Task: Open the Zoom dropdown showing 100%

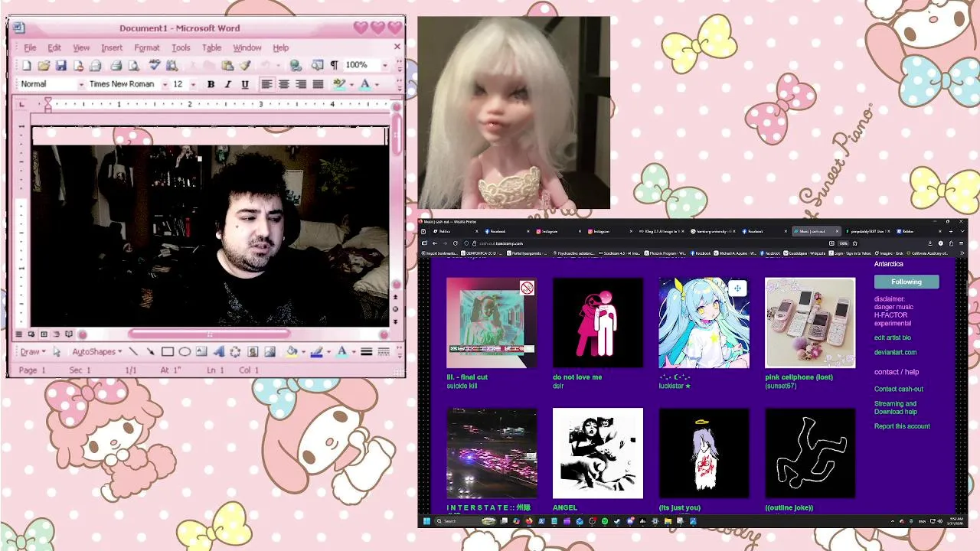Action: pyautogui.click(x=385, y=66)
